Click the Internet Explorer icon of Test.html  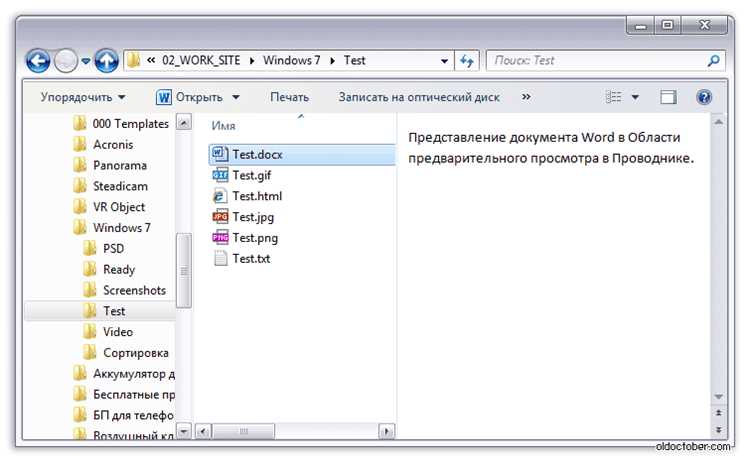pos(219,196)
